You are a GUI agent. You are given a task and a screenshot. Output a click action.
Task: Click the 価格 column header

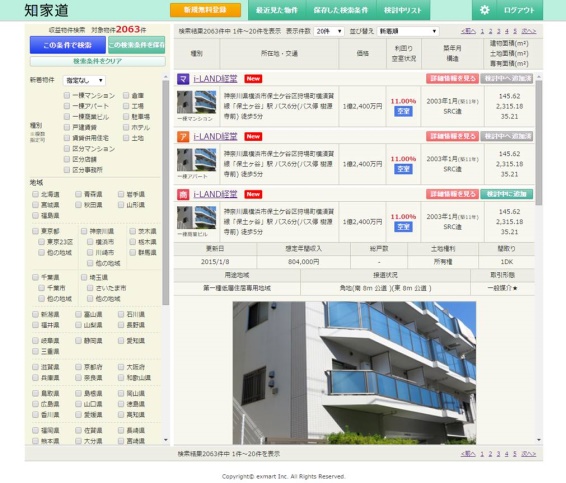click(x=362, y=53)
